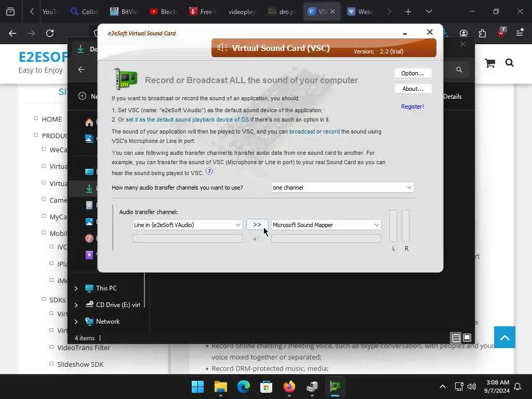Open the Microsoft Sound Mapper output dropdown

326,225
